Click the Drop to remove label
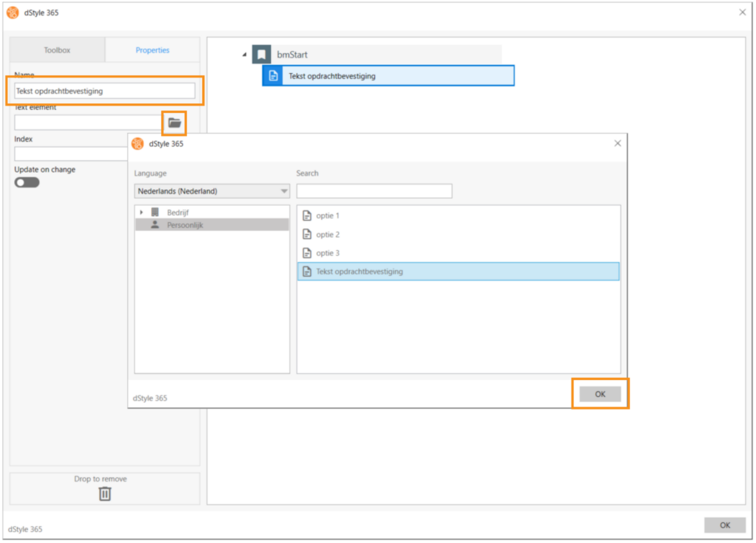The image size is (756, 543). (100, 478)
